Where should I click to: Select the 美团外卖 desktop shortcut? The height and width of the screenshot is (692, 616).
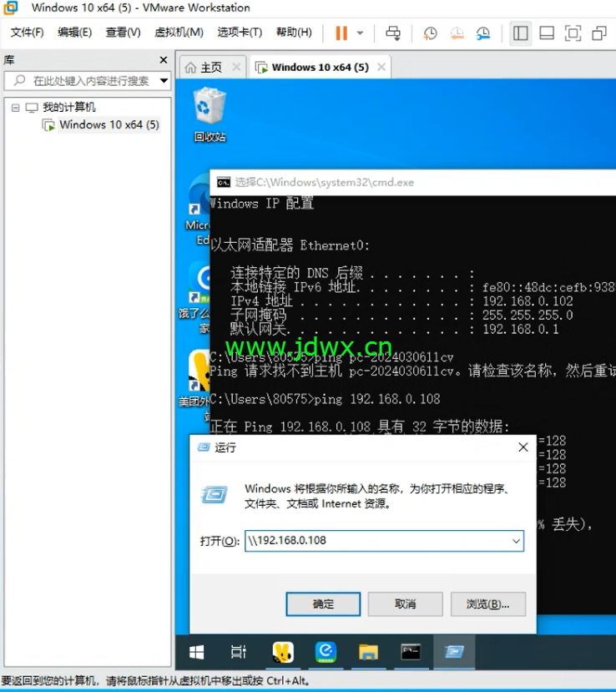[x=194, y=384]
